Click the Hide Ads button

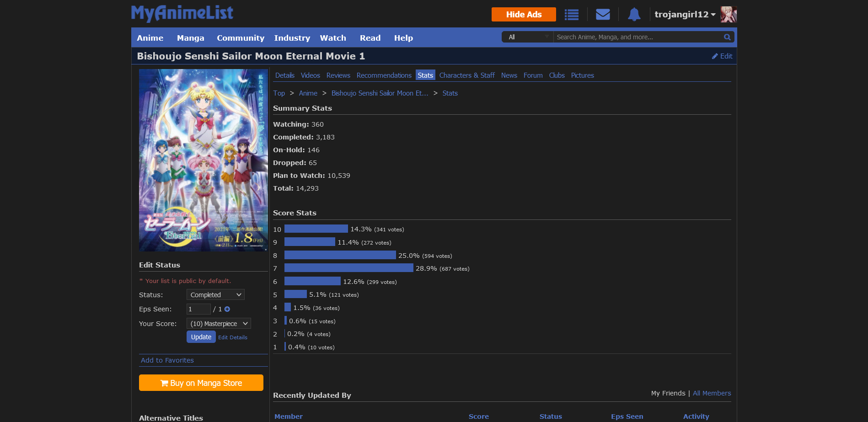[524, 14]
